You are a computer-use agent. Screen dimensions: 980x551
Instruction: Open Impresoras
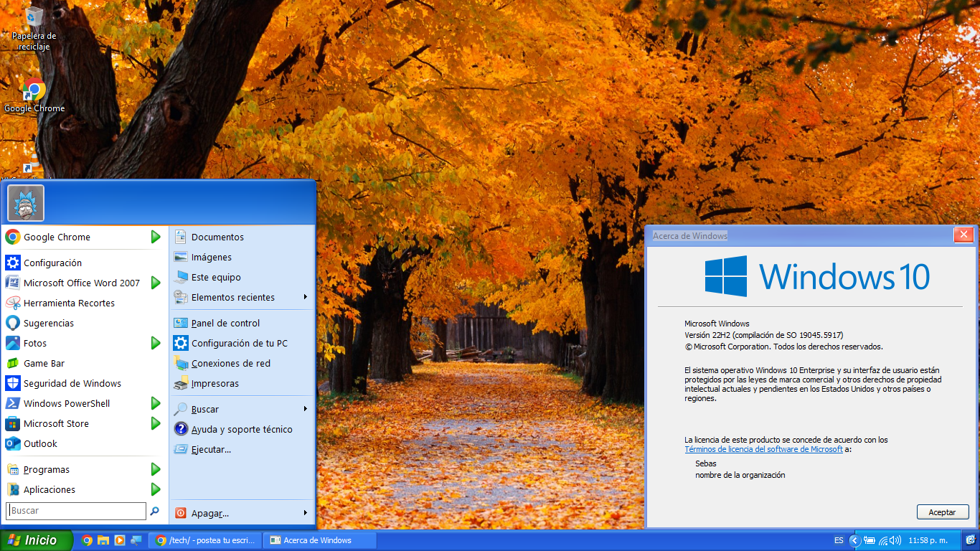[x=242, y=383]
